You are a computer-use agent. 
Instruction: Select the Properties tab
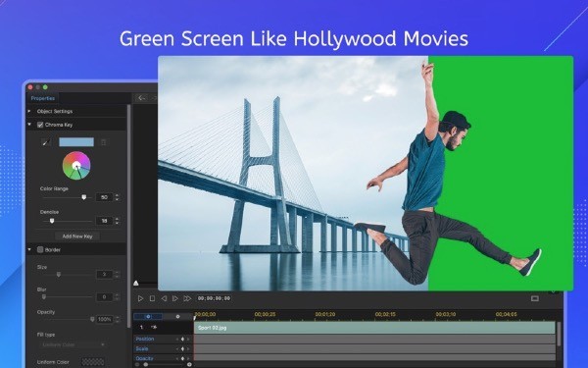(43, 98)
